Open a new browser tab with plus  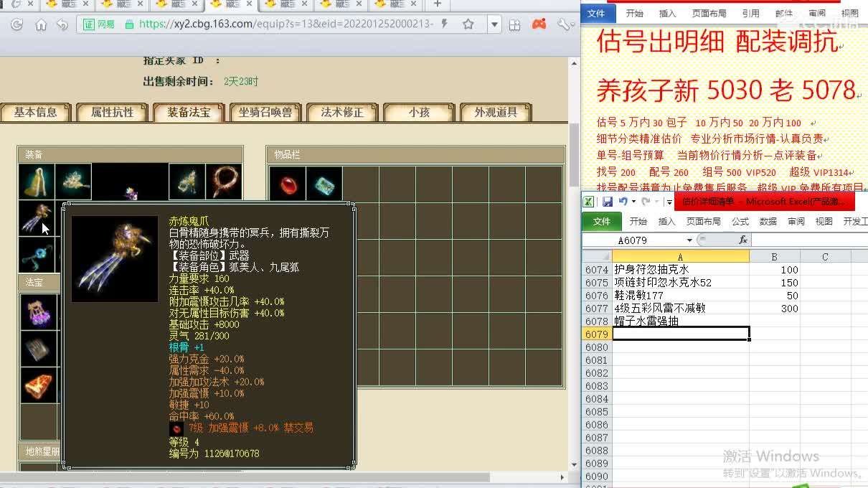click(437, 4)
